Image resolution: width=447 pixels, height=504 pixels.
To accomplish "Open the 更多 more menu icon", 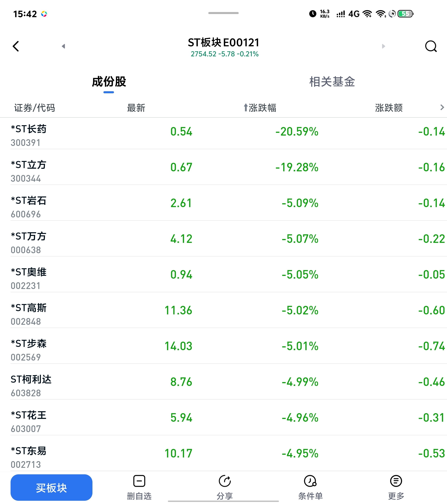I will (396, 481).
